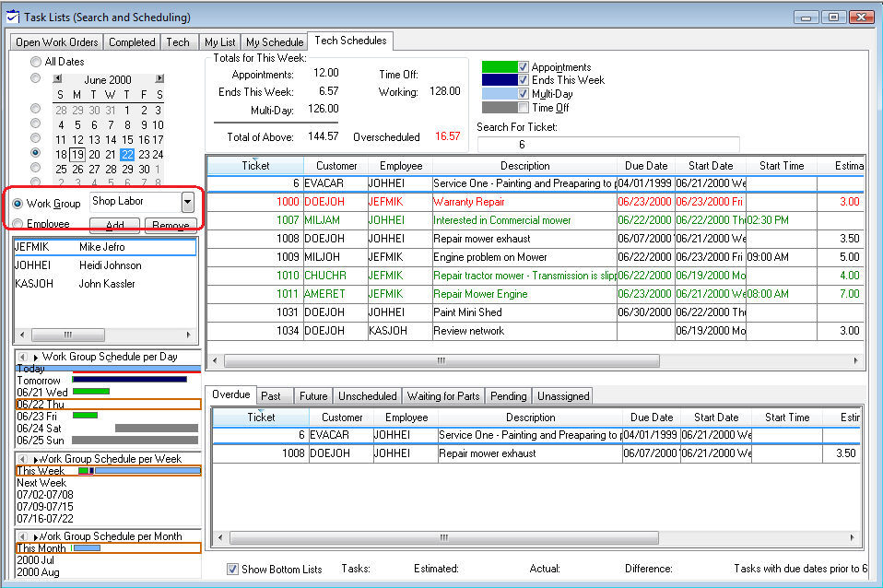Image resolution: width=883 pixels, height=588 pixels.
Task: Go to previous month in calendar
Action: (58, 79)
